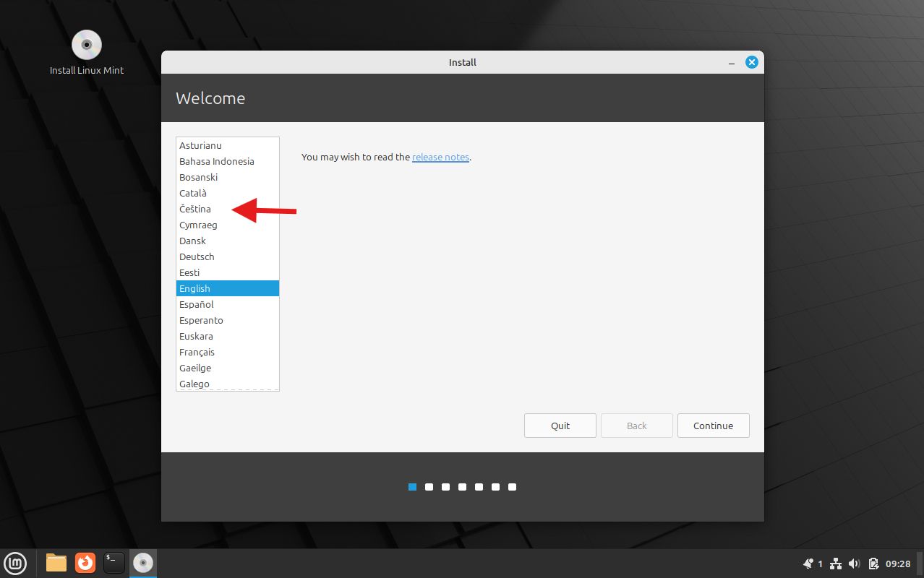This screenshot has width=924, height=578.
Task: Open the volume control tray icon
Action: point(854,564)
